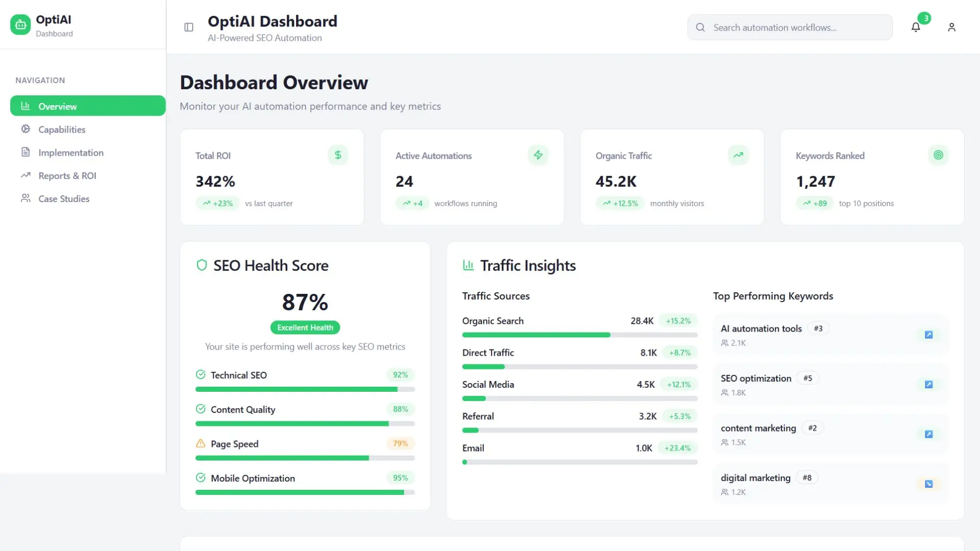Viewport: 980px width, 551px height.
Task: Click the #8 rank badge
Action: [x=807, y=478]
